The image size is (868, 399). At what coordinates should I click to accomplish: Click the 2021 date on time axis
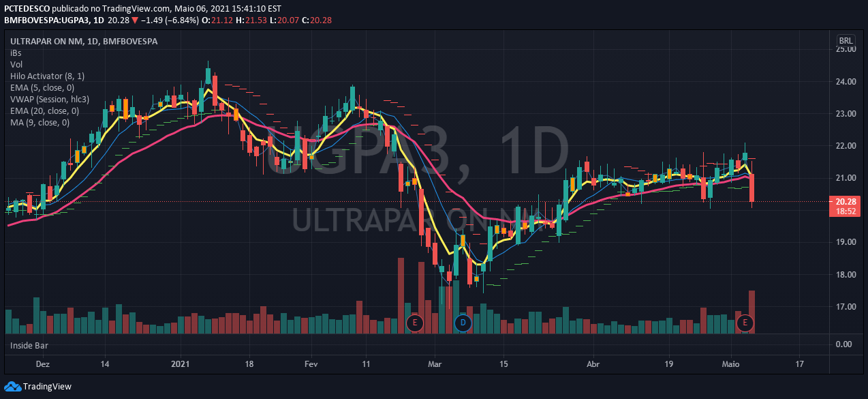coord(181,364)
